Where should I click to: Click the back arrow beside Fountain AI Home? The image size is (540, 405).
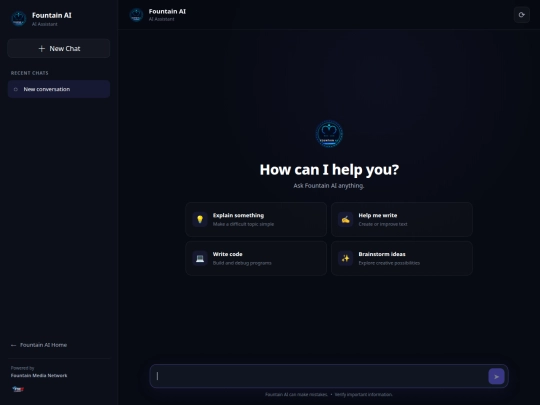13,345
